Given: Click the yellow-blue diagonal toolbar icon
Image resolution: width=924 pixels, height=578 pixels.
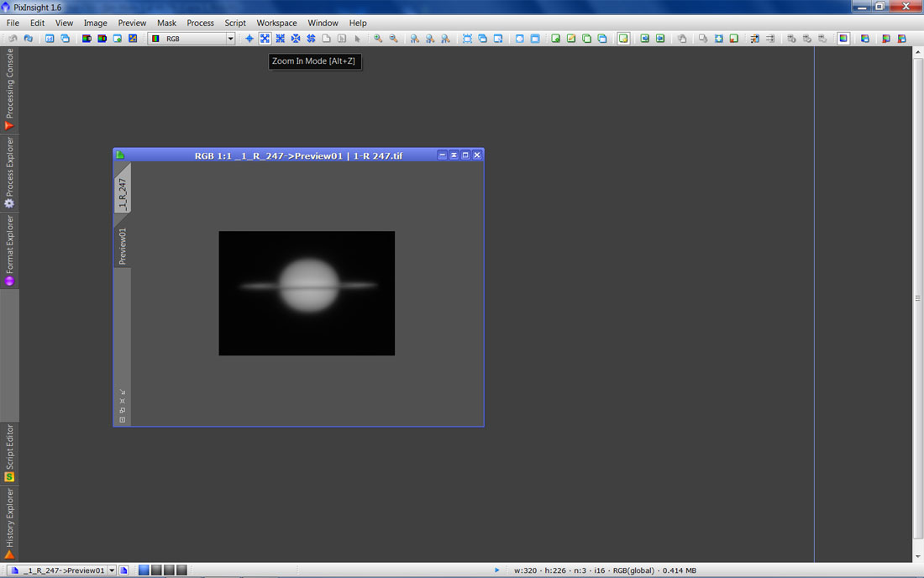Looking at the screenshot, I should pyautogui.click(x=133, y=39).
